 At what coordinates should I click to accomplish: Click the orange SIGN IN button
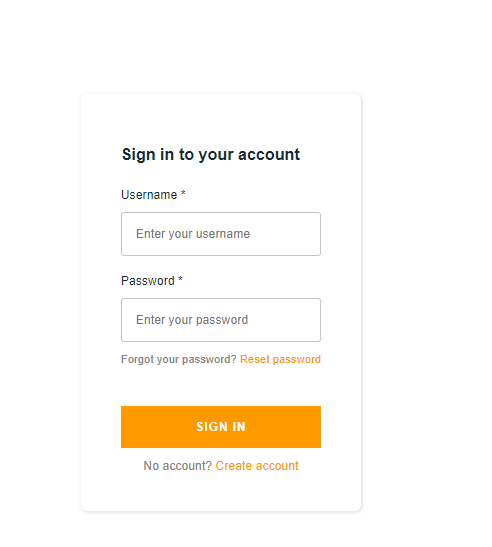click(x=221, y=427)
